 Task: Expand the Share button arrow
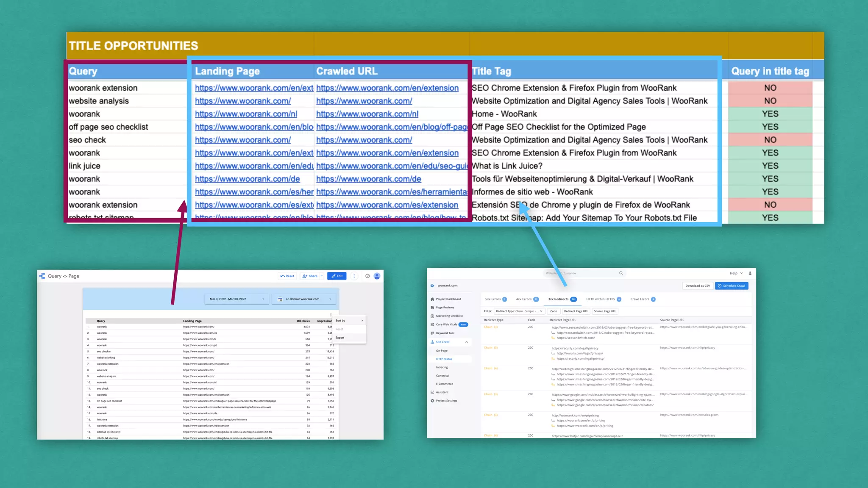pos(322,276)
